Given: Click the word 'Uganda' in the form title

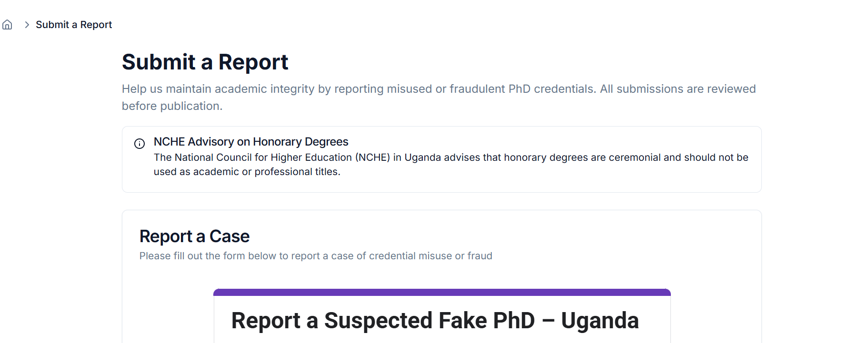Looking at the screenshot, I should coord(599,321).
